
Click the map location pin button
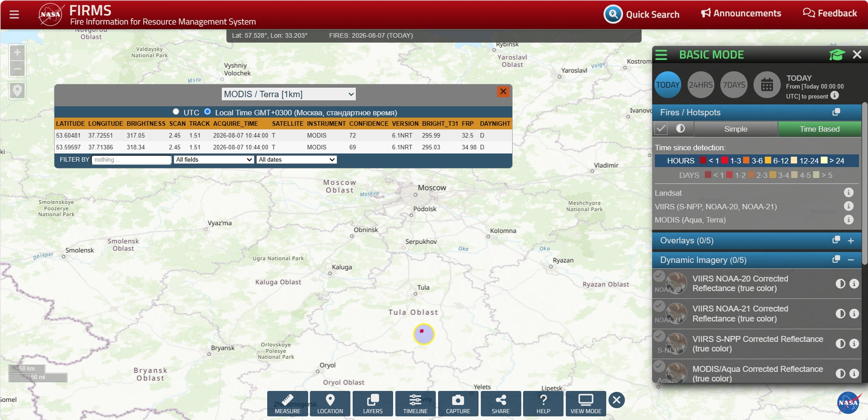point(17,91)
